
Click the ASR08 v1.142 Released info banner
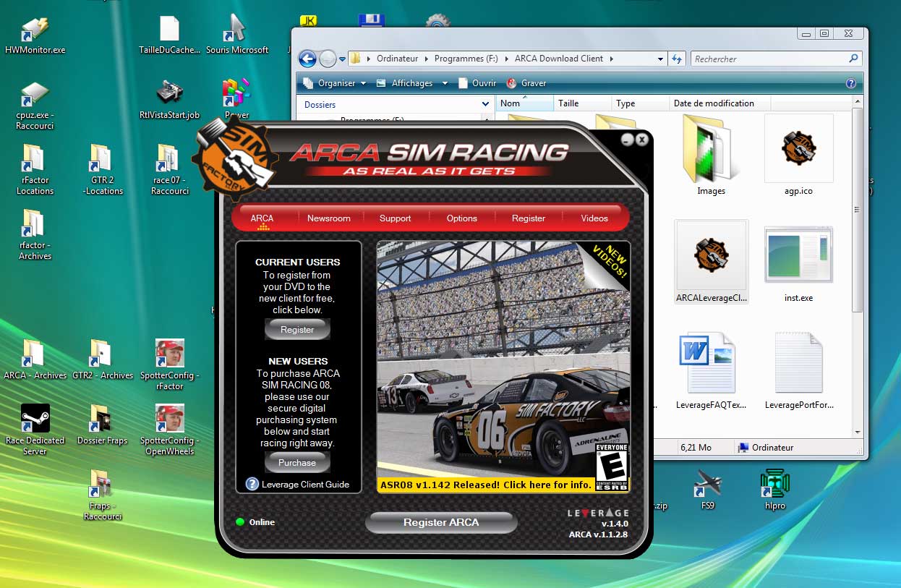point(484,485)
